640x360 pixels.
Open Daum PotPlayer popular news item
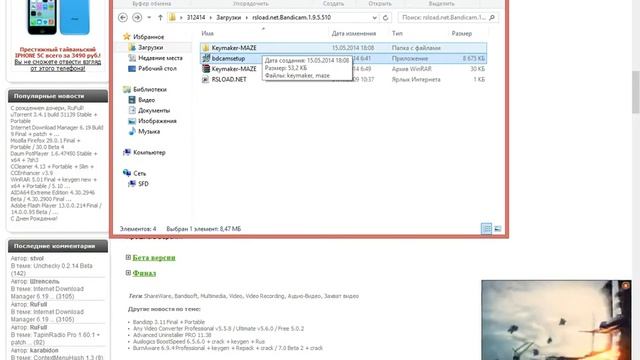(x=53, y=157)
